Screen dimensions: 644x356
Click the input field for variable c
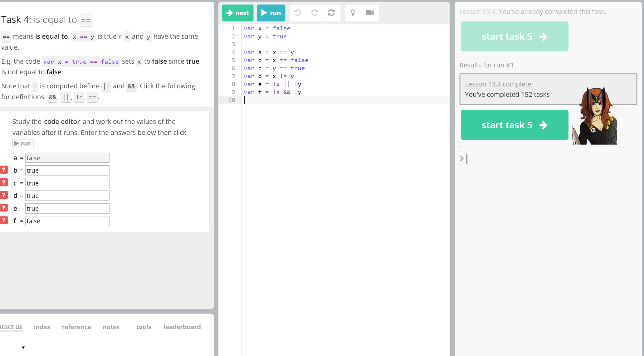[67, 183]
